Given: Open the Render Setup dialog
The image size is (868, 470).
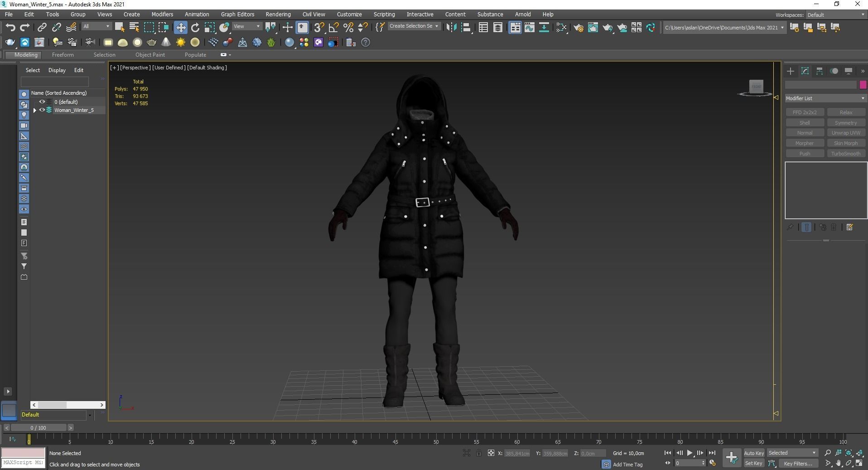Looking at the screenshot, I should (579, 28).
